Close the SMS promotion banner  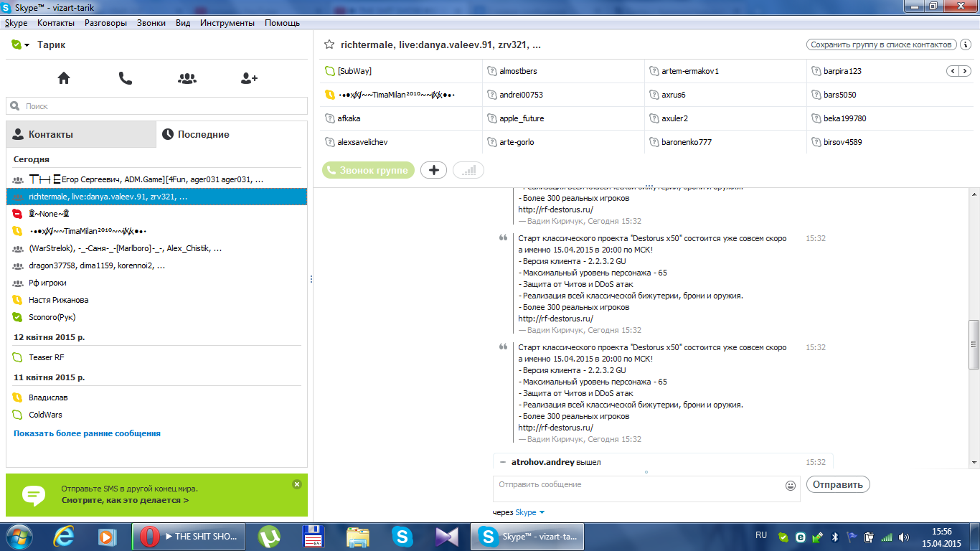(x=297, y=484)
